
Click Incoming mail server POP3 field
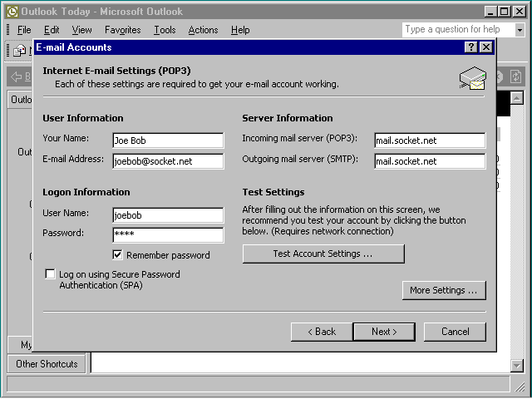pos(430,140)
